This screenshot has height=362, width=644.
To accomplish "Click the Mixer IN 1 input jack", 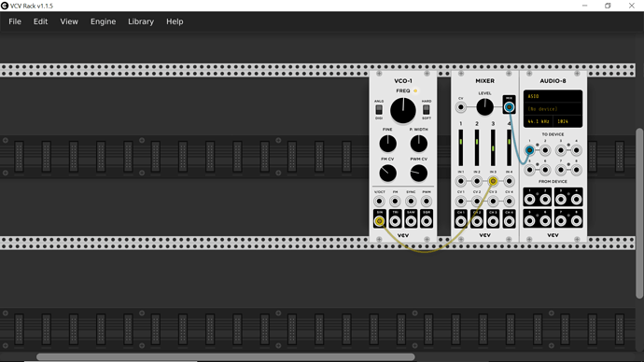I will (461, 181).
